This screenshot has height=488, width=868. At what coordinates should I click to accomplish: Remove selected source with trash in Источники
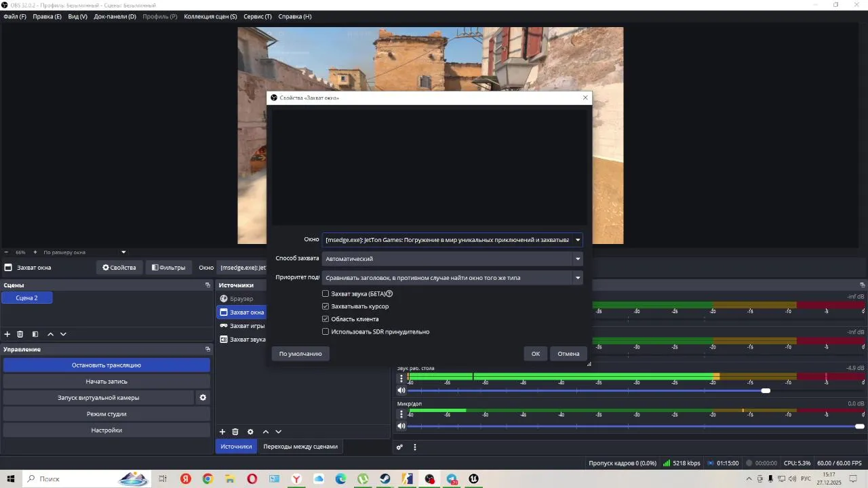point(235,432)
